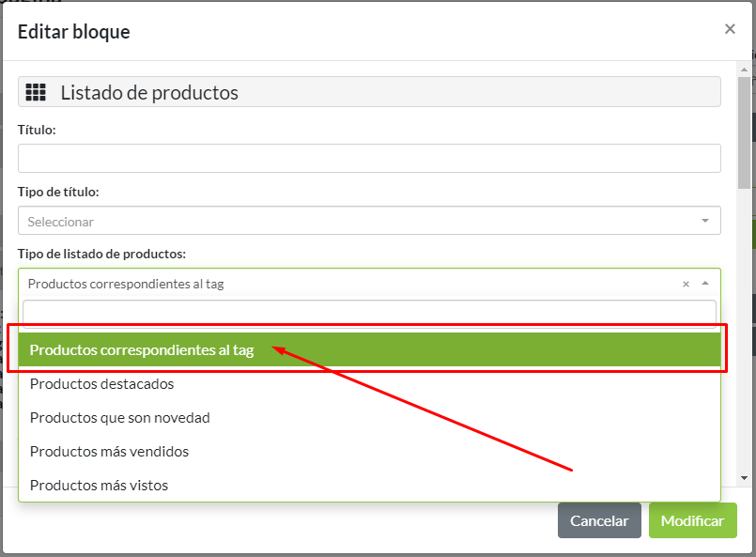
Task: Select "Productos más vistos" from the list
Action: (x=99, y=485)
